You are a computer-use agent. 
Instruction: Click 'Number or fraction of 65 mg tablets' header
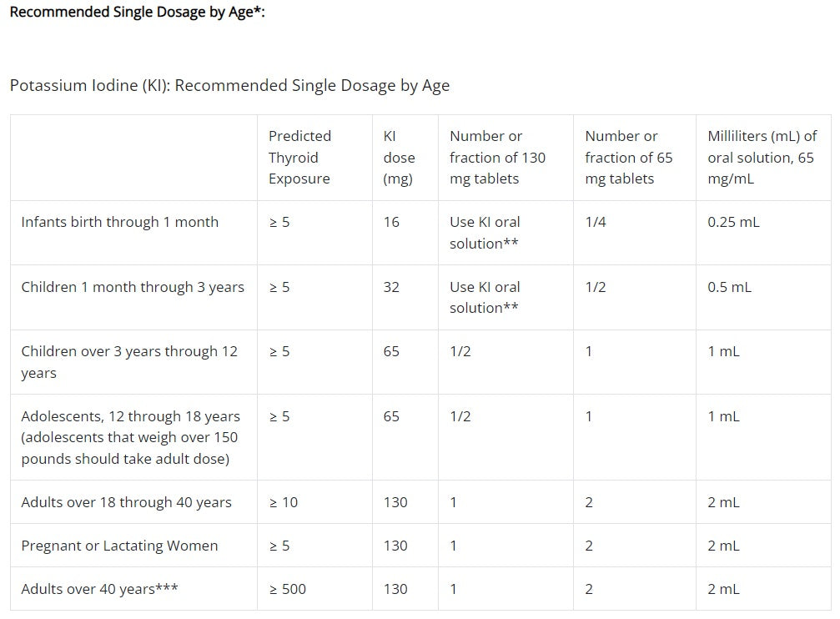(628, 157)
